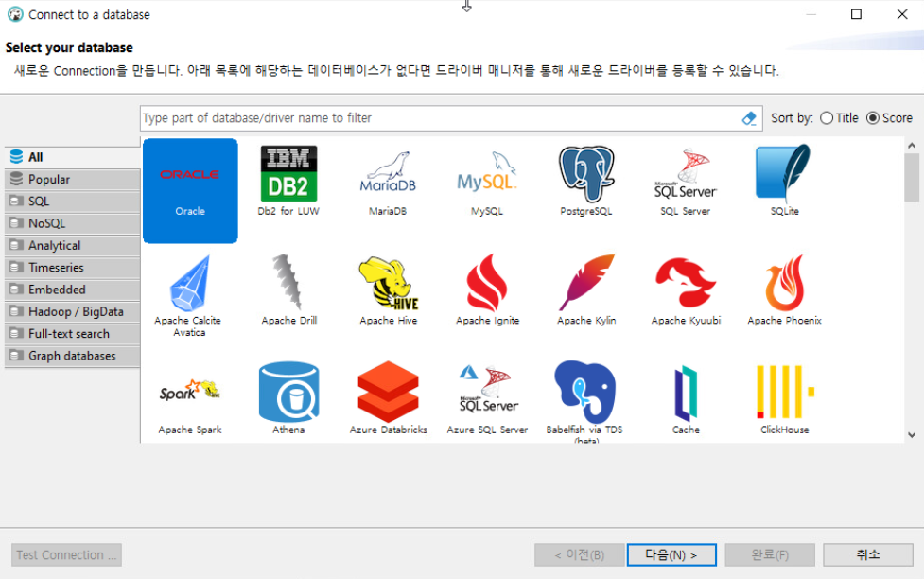Sort databases by Score
The width and height of the screenshot is (924, 579).
[889, 118]
